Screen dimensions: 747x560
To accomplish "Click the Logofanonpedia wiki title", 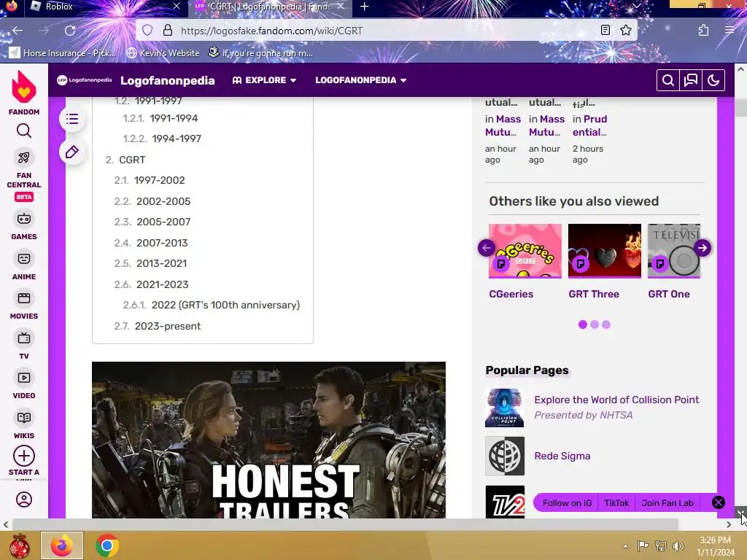I will click(x=167, y=80).
